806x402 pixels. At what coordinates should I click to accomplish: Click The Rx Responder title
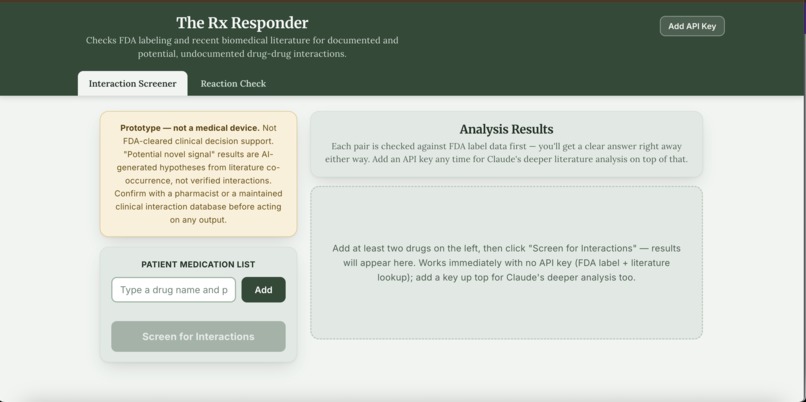pos(242,23)
